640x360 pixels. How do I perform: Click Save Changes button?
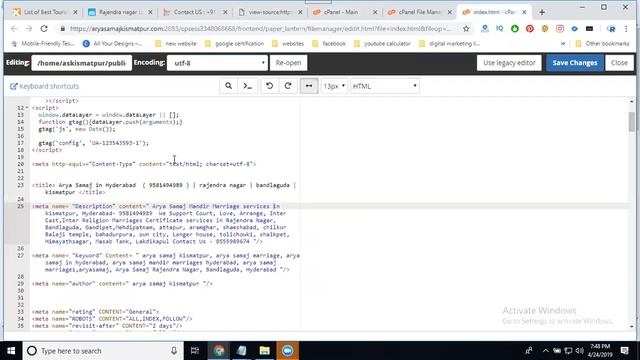pos(575,63)
